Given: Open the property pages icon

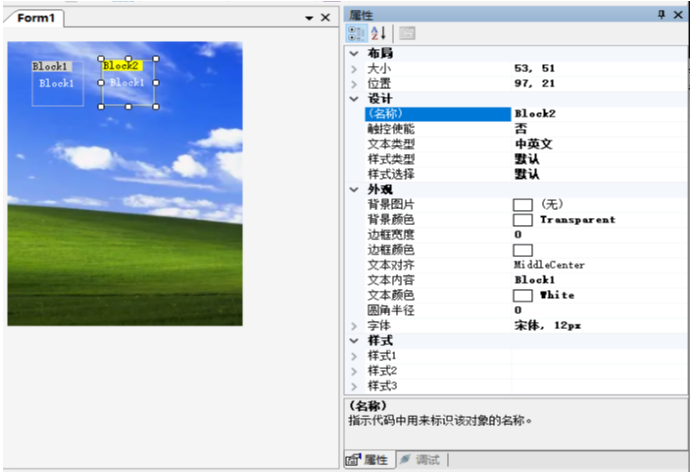Looking at the screenshot, I should (x=408, y=33).
